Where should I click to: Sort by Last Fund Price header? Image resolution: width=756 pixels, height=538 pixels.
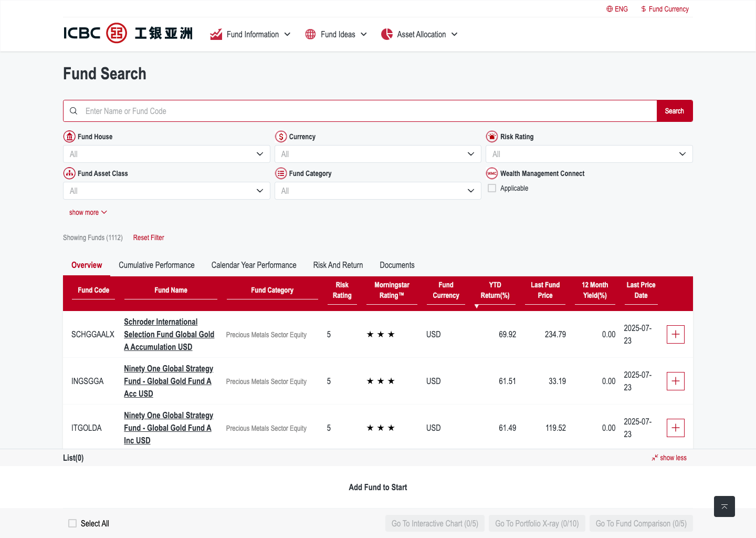click(545, 290)
